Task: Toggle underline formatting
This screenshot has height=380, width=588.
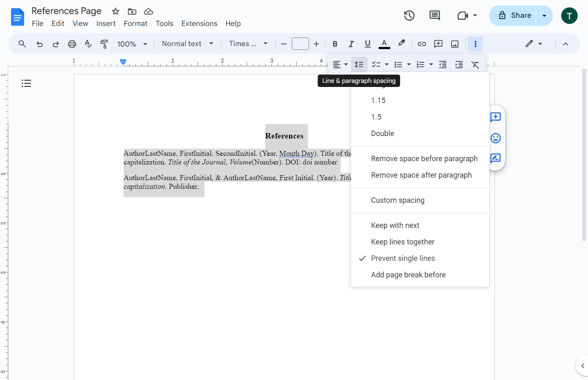Action: 368,44
